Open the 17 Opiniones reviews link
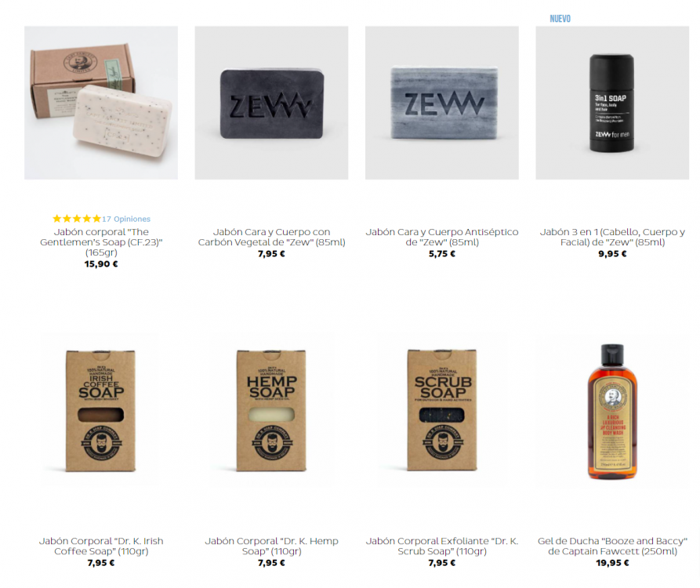700x588 pixels. click(126, 219)
